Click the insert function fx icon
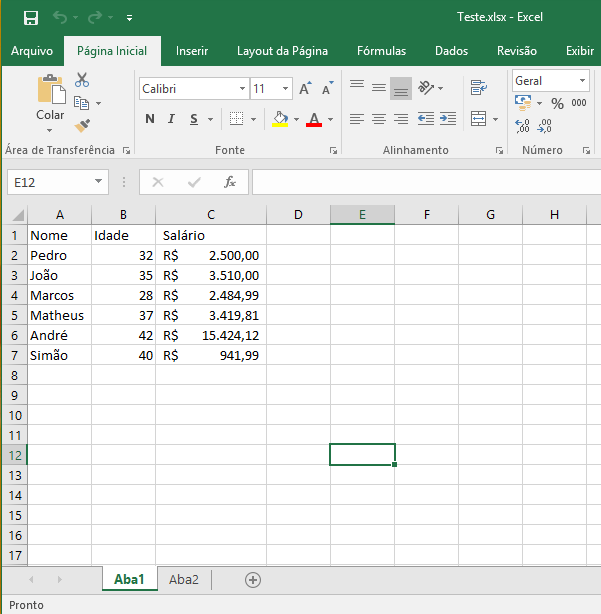This screenshot has height=614, width=601. pos(230,182)
